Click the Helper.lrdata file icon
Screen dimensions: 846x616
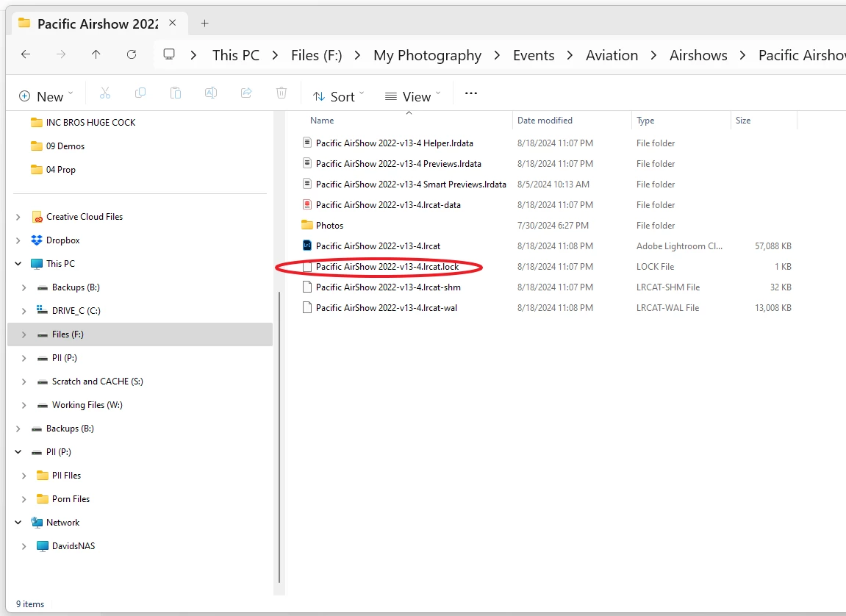(x=307, y=143)
